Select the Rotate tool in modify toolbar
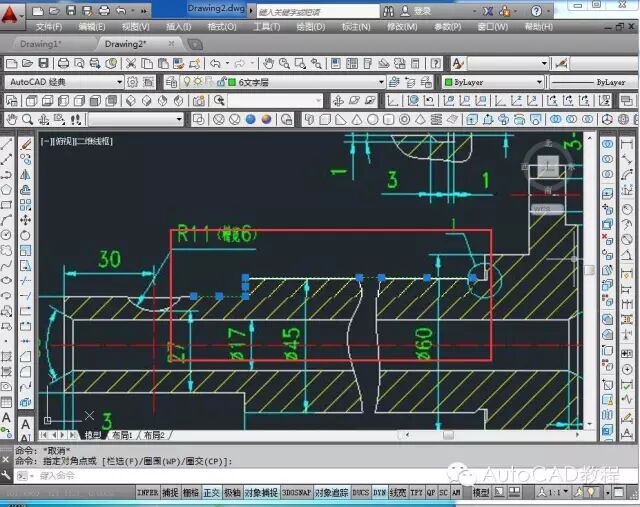 25,235
